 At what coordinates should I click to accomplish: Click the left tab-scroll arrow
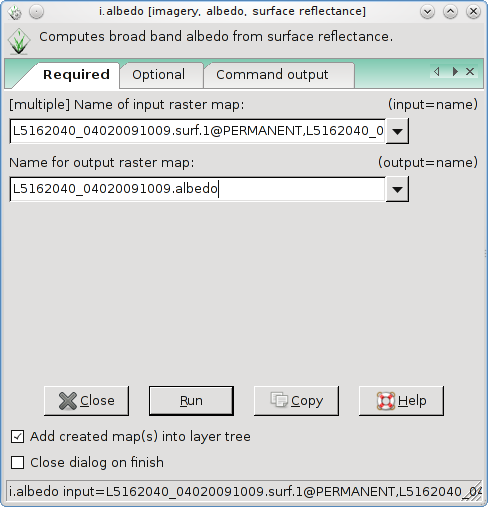pos(437,71)
